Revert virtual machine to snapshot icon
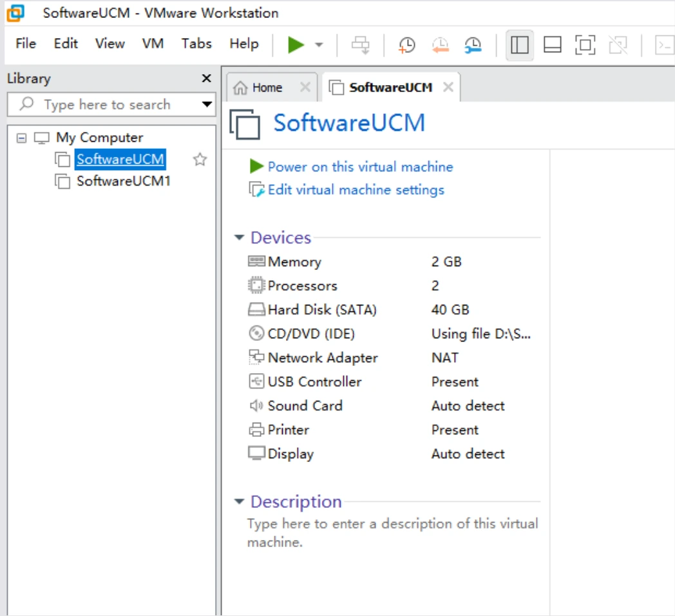 440,45
